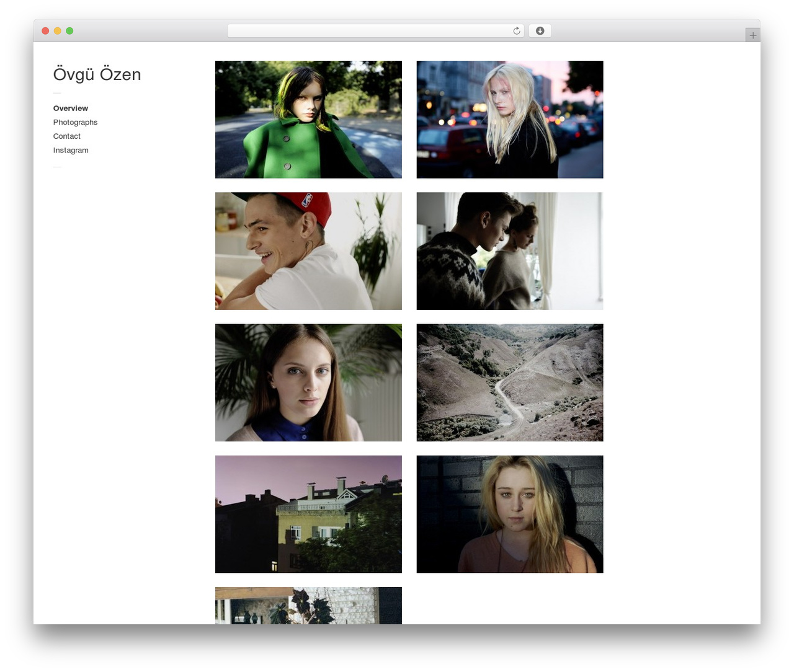
Task: Open a new tab with the plus button
Action: [752, 35]
